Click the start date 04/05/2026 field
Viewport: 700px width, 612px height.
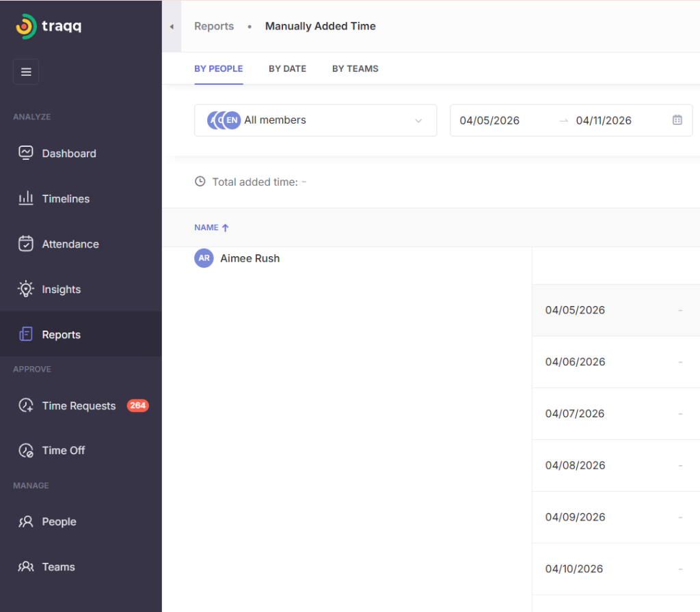(x=489, y=121)
